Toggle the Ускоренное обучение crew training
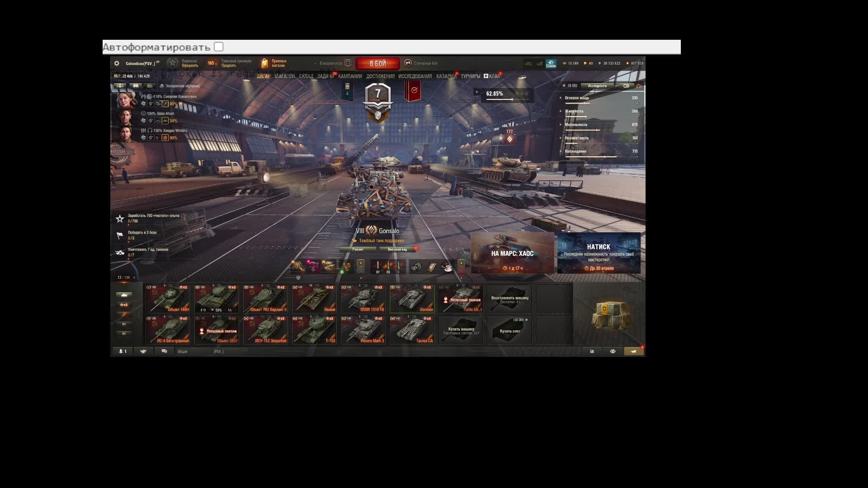 (162, 86)
